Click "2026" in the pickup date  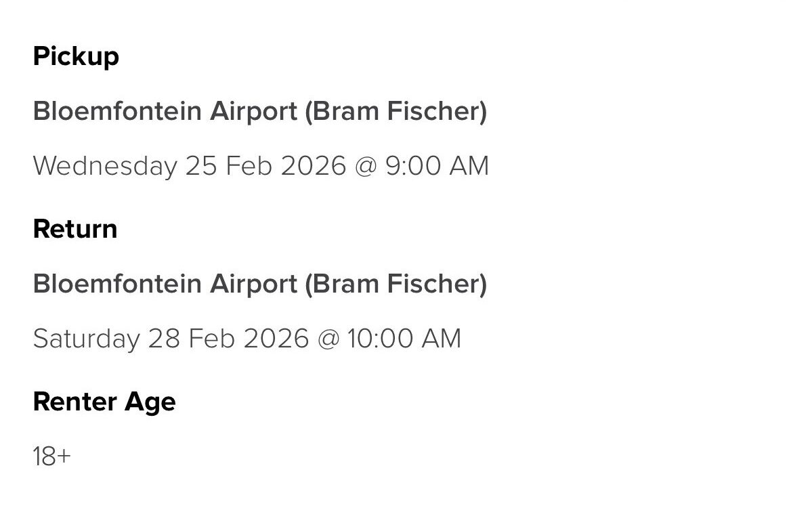tap(313, 166)
